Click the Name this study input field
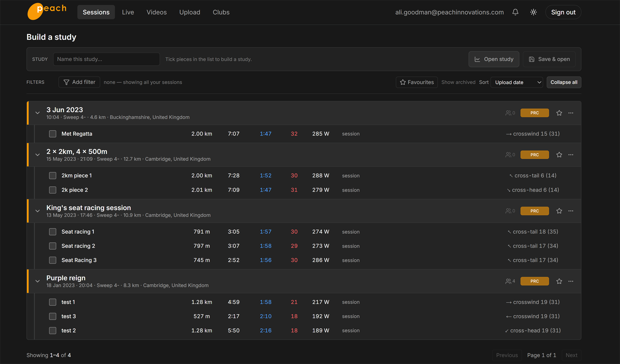 107,59
